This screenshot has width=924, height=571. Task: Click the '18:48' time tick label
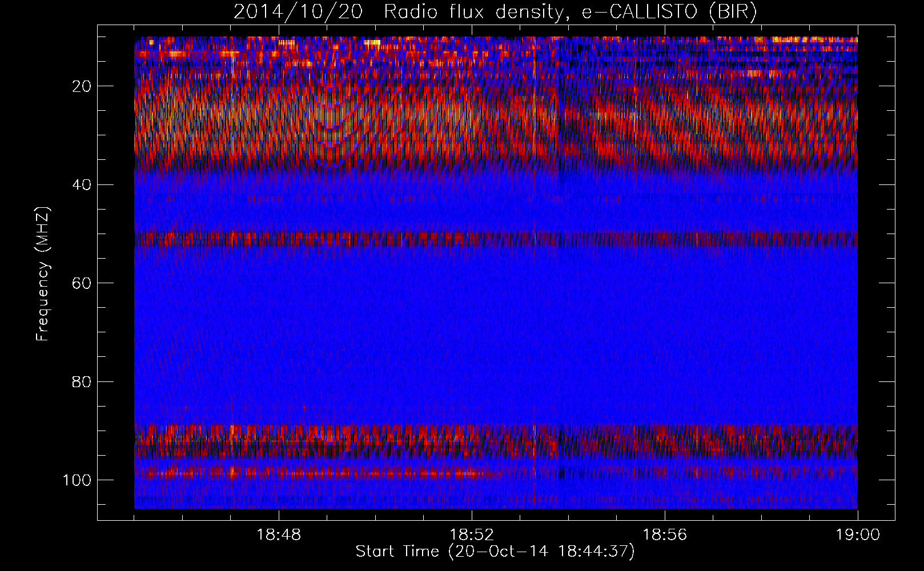(x=279, y=535)
